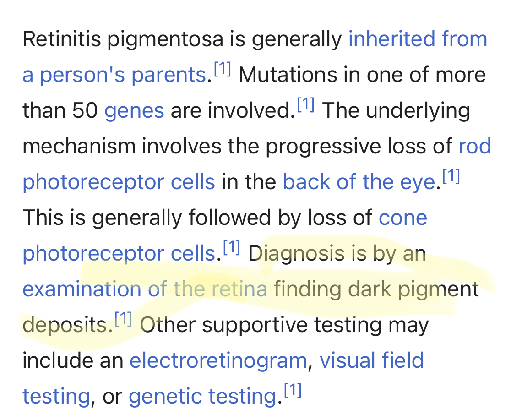
Task: Follow the "genes" hyperlink
Action: [134, 111]
